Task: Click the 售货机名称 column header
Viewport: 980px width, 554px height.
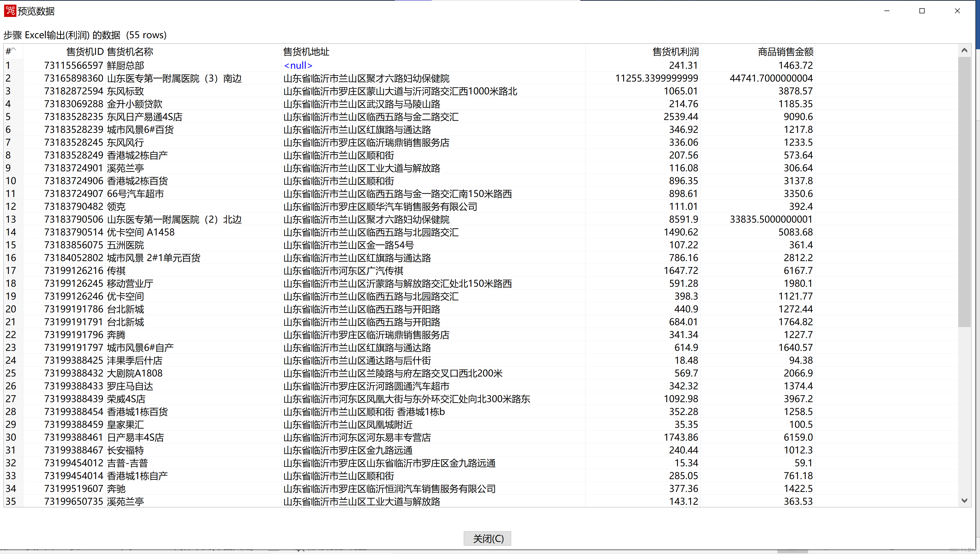Action: pos(130,51)
